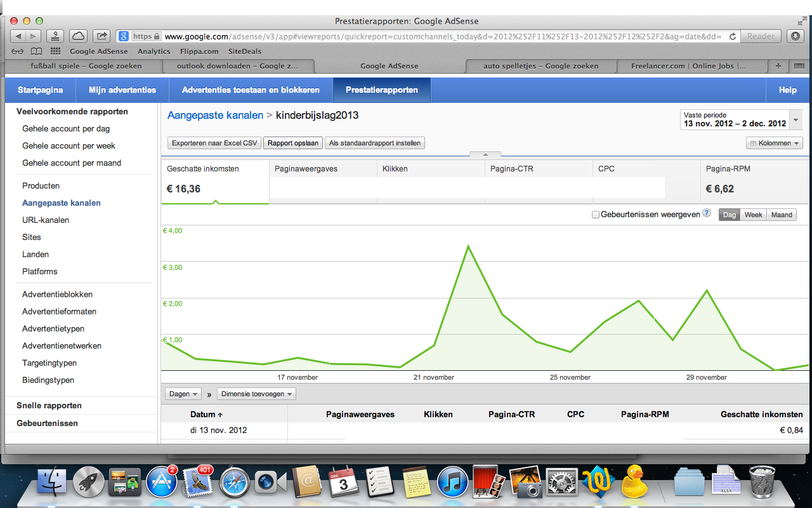
Task: Launch Launchpad rocket icon in Dock
Action: pos(89,483)
